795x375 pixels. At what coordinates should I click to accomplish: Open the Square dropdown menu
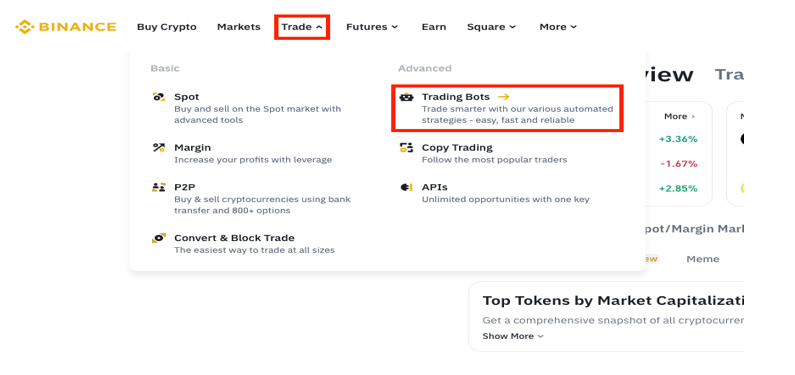[491, 27]
